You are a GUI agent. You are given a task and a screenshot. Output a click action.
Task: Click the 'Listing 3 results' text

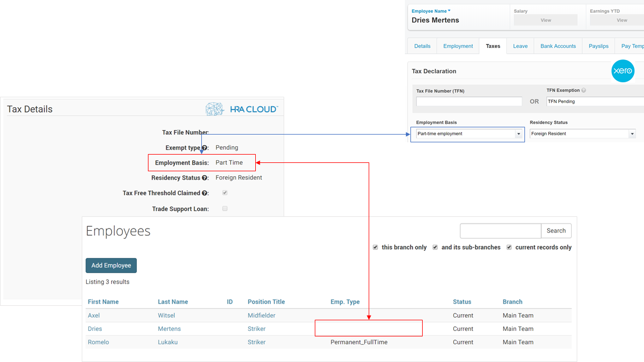107,282
